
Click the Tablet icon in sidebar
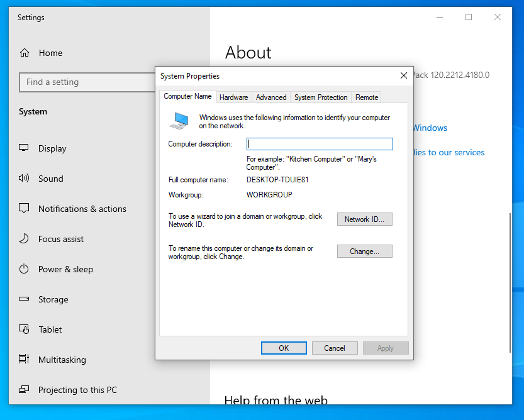coord(24,329)
